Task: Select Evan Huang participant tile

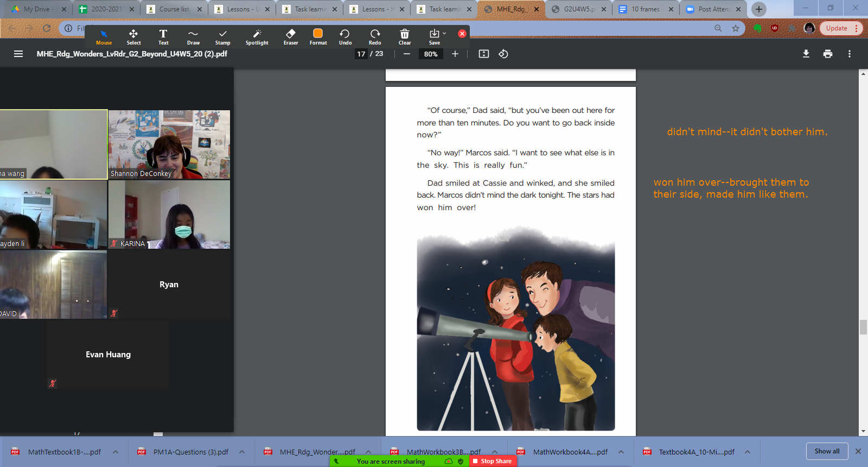Action: (x=108, y=355)
